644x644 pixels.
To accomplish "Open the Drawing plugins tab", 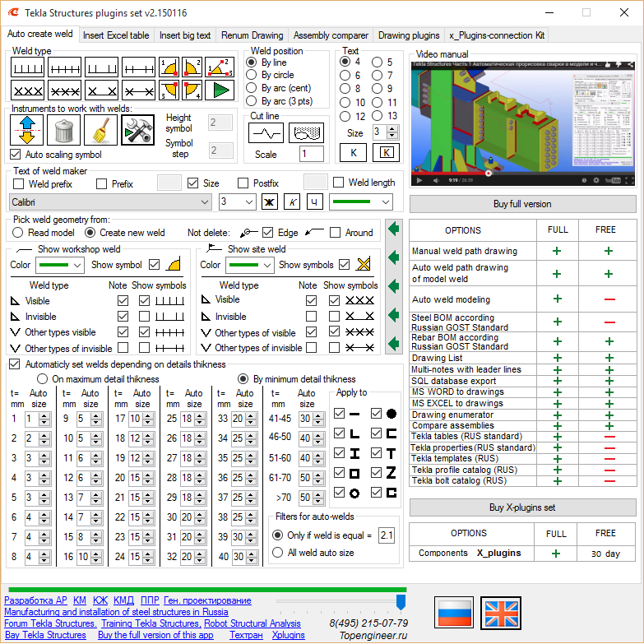I will [408, 35].
